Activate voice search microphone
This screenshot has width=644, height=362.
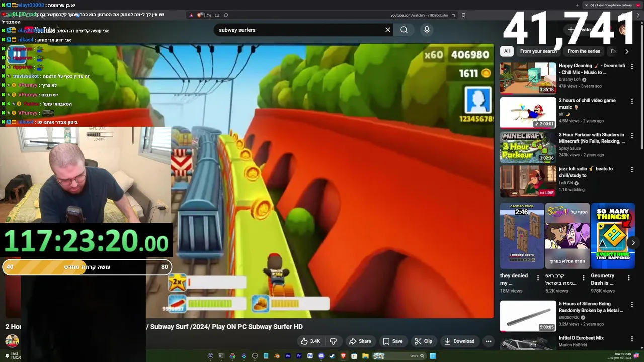point(427,30)
